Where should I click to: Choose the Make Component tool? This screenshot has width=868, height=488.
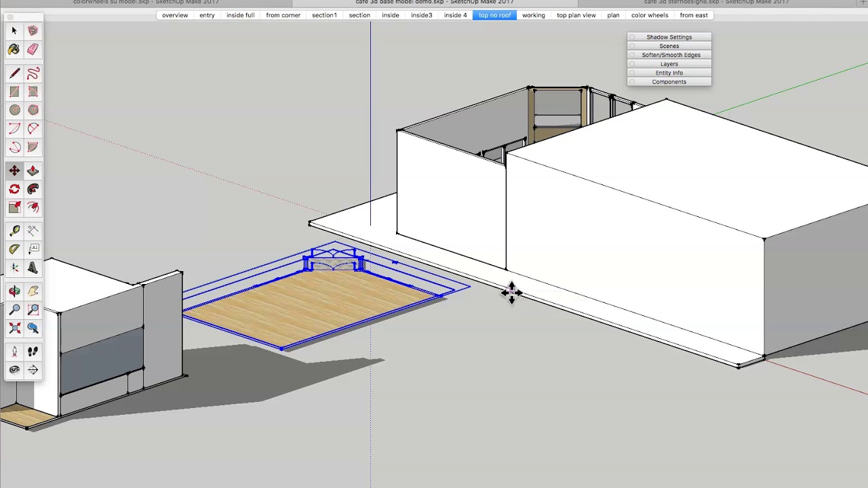click(33, 30)
